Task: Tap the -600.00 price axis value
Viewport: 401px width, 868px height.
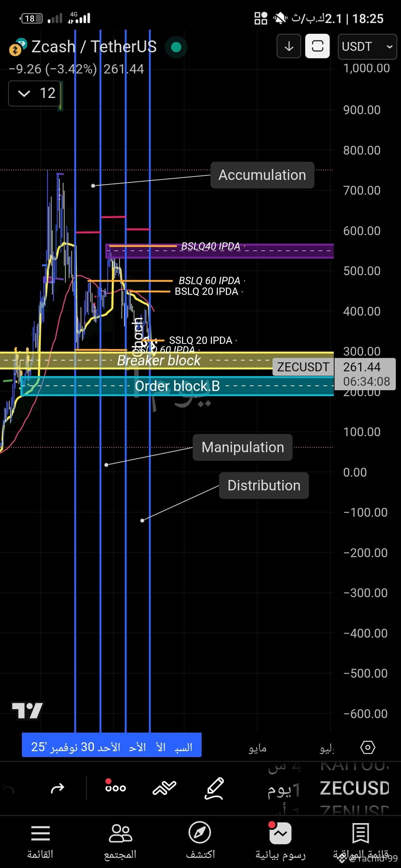Action: (x=365, y=714)
